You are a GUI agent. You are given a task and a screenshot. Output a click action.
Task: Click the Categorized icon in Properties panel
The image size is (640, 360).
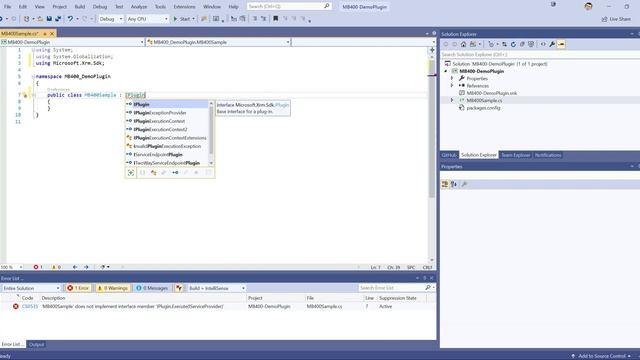pyautogui.click(x=445, y=184)
